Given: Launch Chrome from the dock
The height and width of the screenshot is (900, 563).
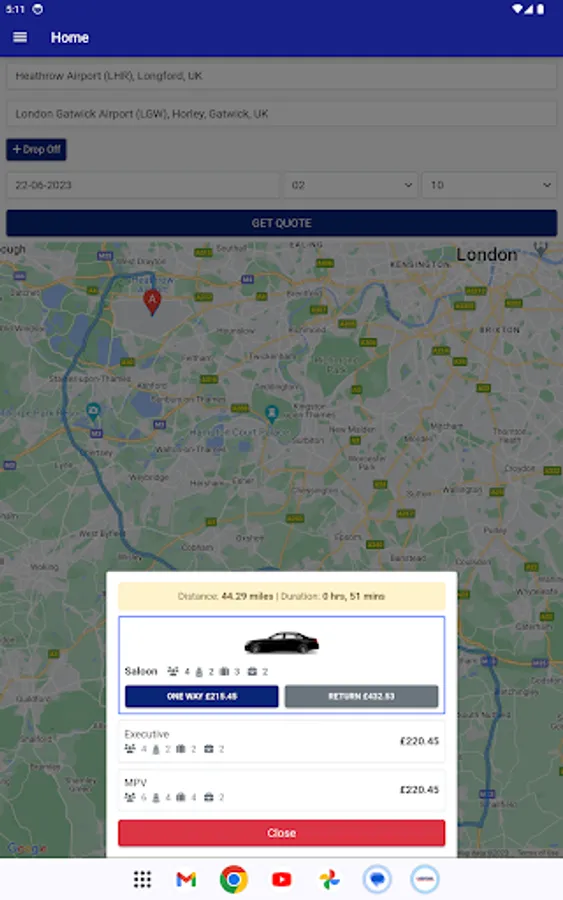Looking at the screenshot, I should coord(234,879).
